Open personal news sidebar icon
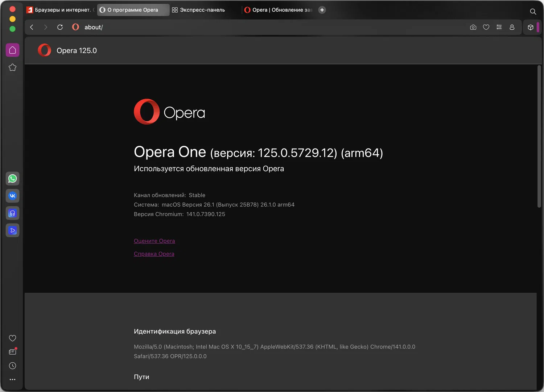 [x=12, y=351]
